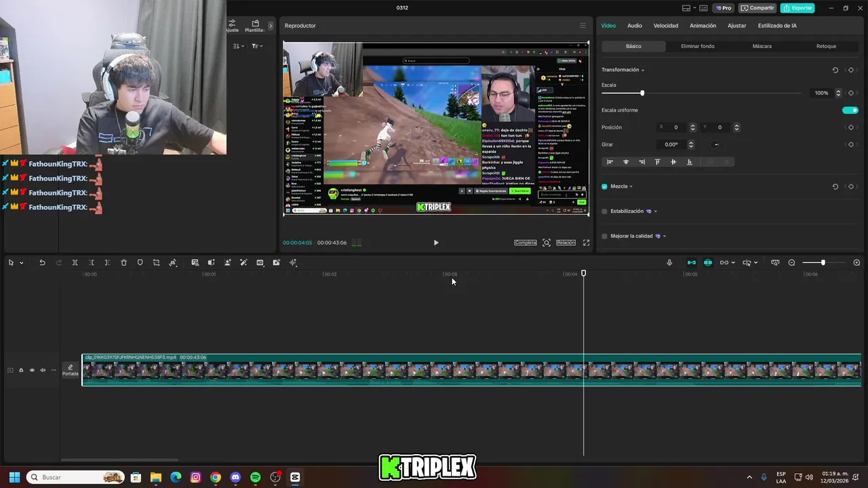Toggle auto snapping teal icon
The width and height of the screenshot is (868, 488).
(x=708, y=262)
